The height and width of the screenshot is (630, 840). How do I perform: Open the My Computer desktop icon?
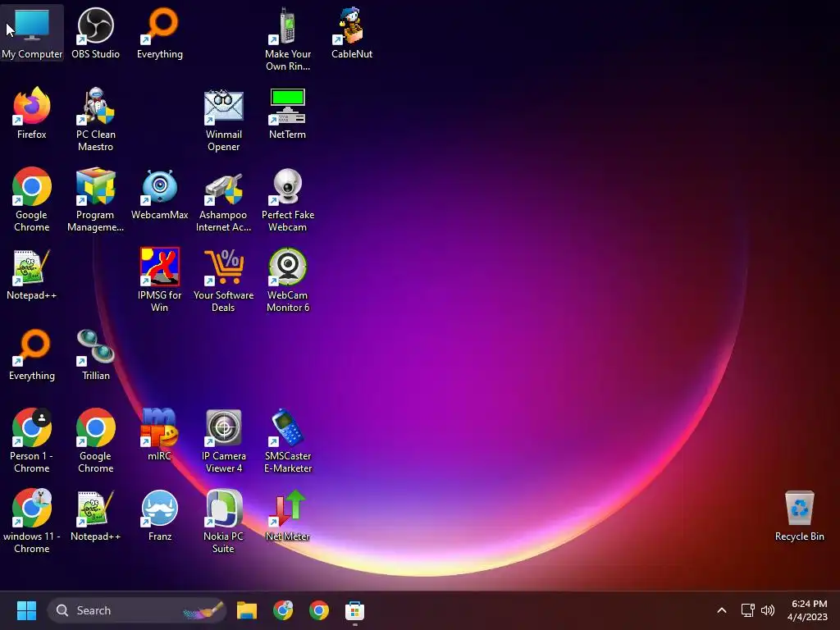32,33
